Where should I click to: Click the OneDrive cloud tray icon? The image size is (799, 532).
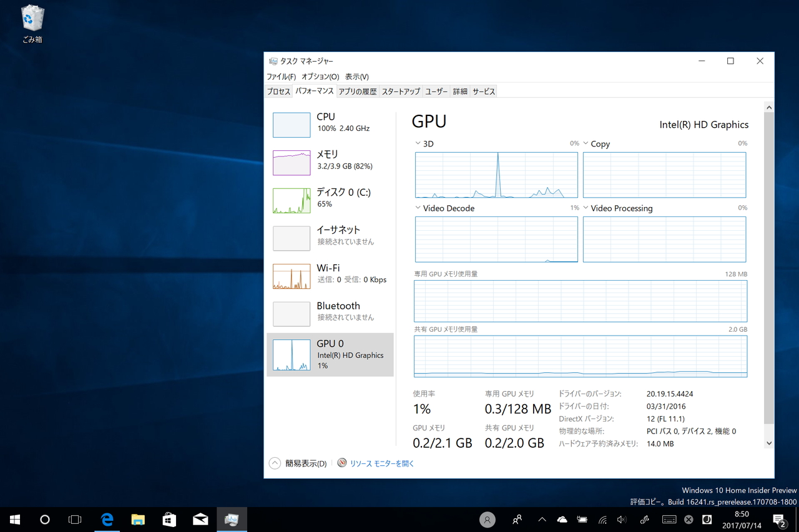562,520
